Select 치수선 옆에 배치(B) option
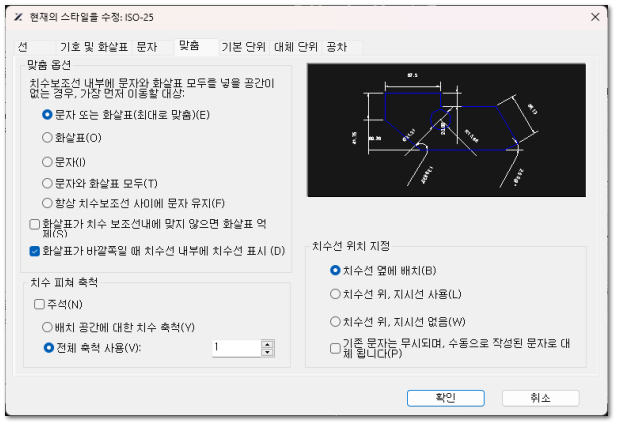617x425 pixels. (383, 270)
